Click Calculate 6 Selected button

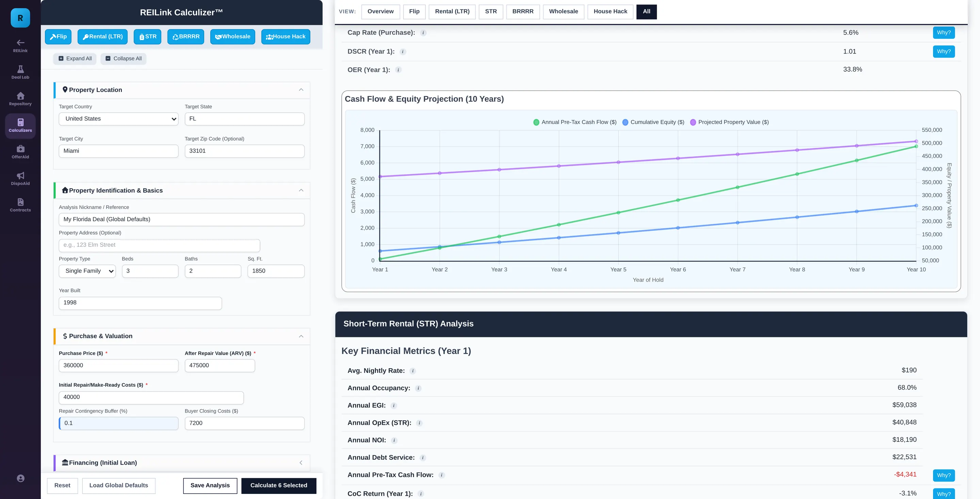pos(279,485)
